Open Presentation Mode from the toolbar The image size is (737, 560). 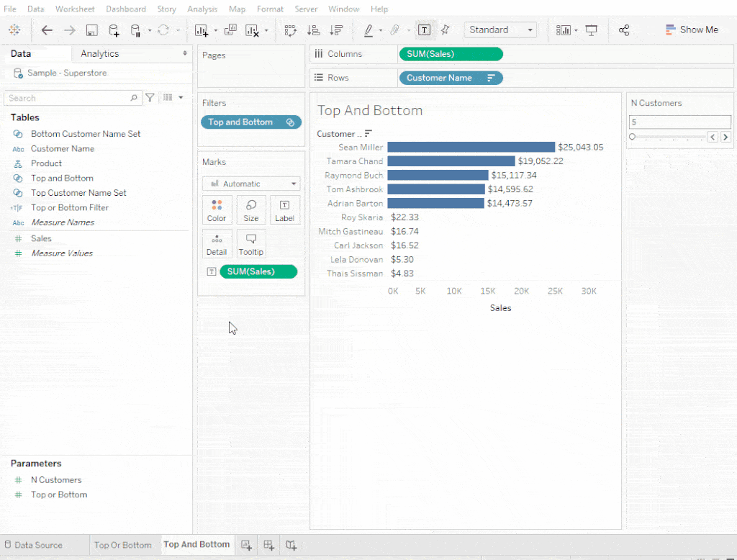click(592, 30)
